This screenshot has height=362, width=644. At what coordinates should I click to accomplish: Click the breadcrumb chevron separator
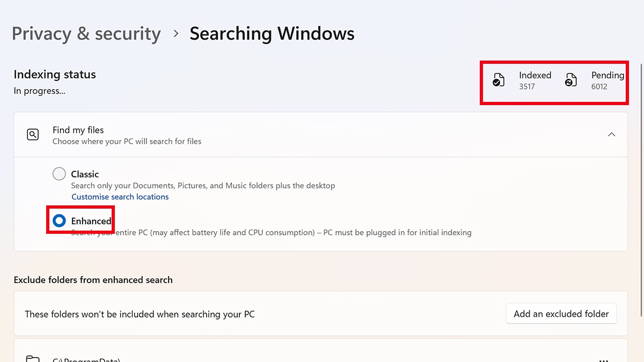pyautogui.click(x=175, y=34)
